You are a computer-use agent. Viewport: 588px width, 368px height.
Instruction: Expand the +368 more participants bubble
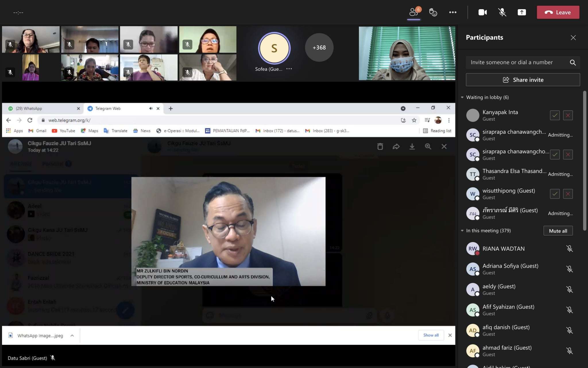(319, 47)
